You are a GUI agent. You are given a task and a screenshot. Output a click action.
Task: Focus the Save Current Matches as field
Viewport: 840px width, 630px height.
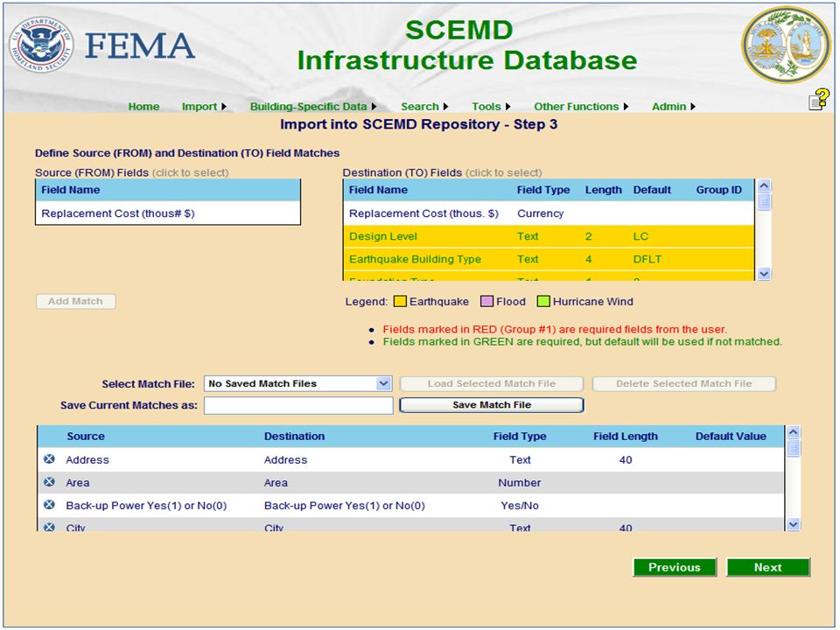click(x=298, y=405)
